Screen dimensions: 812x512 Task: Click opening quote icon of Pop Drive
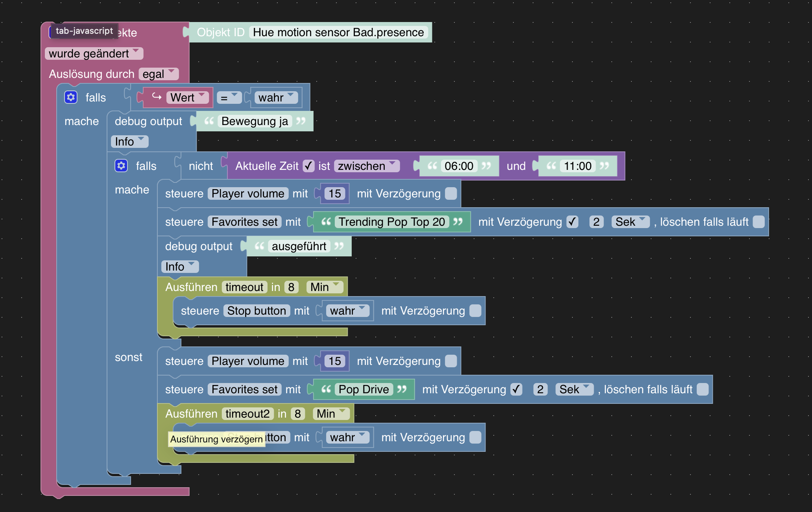pos(326,389)
